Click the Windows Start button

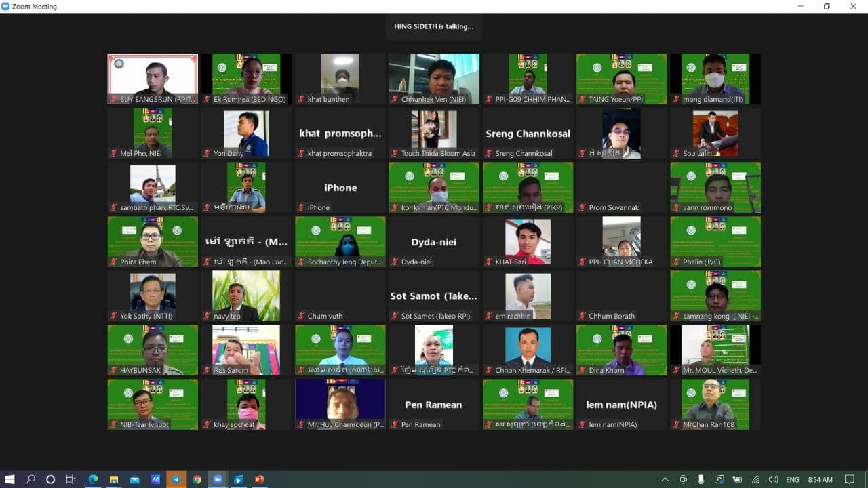(x=10, y=479)
